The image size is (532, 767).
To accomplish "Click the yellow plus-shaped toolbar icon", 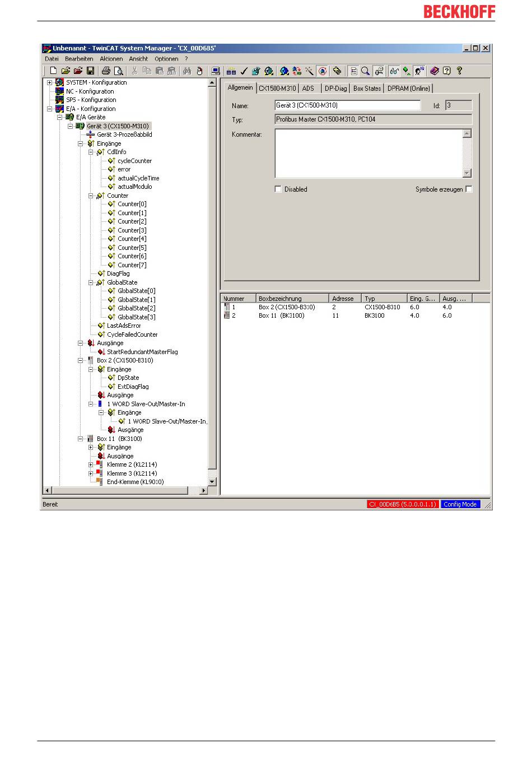I will pos(337,71).
